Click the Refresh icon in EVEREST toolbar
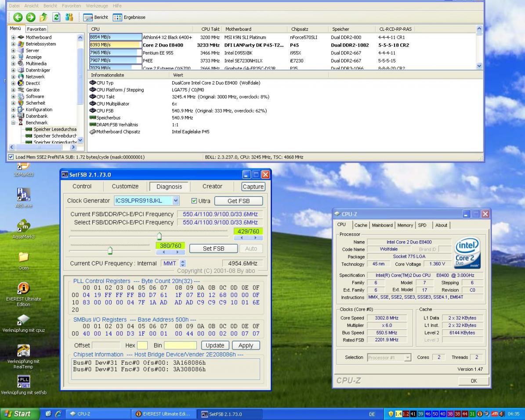The image size is (525, 420). click(56, 17)
